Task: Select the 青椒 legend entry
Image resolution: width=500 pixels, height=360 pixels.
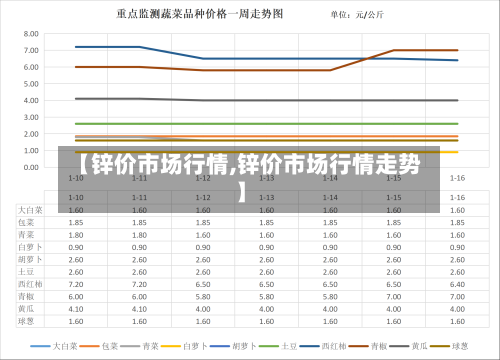Action: pos(368,346)
